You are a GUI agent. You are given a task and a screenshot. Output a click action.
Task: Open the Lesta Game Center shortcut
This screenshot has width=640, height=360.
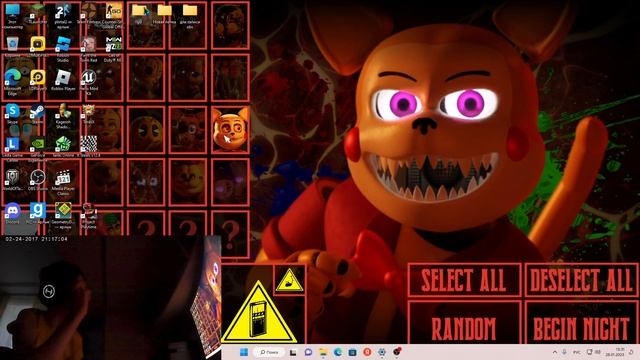[13, 149]
